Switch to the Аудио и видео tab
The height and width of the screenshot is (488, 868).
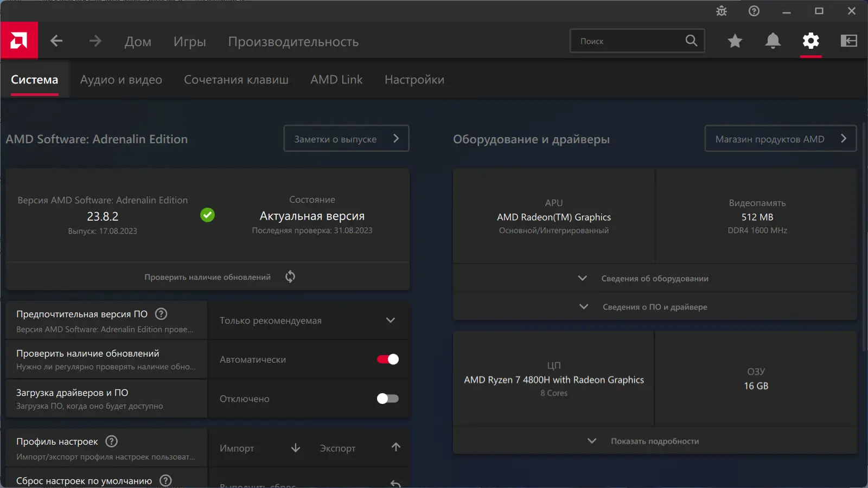point(121,80)
